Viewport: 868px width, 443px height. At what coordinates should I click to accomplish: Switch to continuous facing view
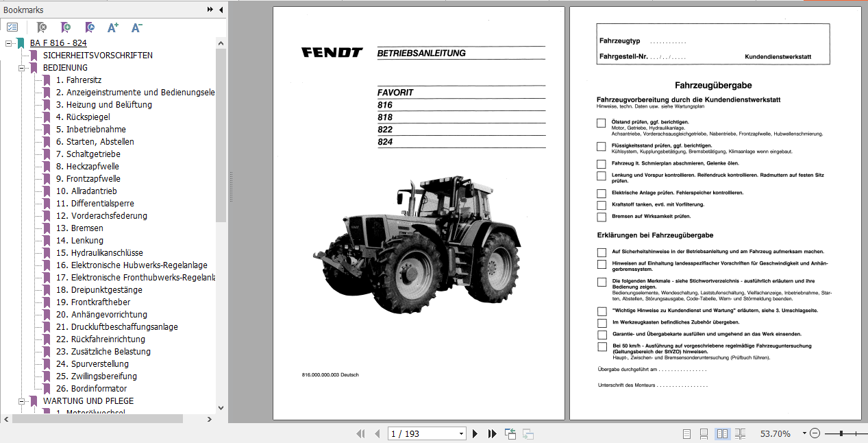point(741,433)
